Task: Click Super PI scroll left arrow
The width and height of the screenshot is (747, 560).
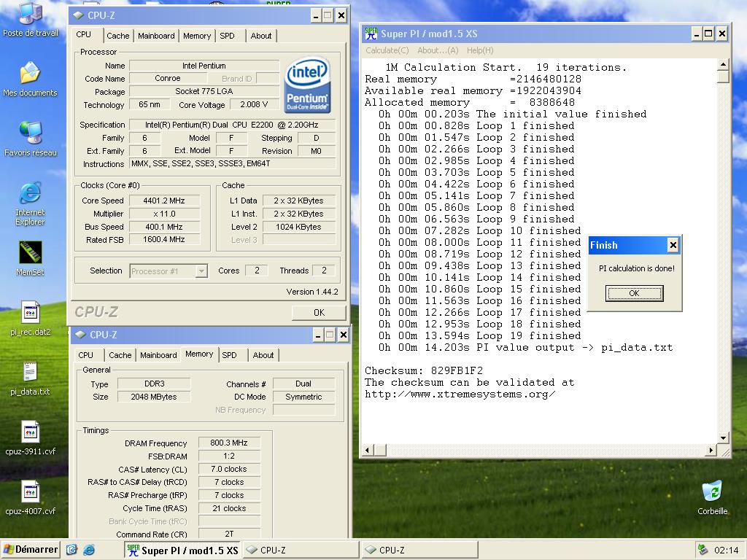Action: pos(368,450)
